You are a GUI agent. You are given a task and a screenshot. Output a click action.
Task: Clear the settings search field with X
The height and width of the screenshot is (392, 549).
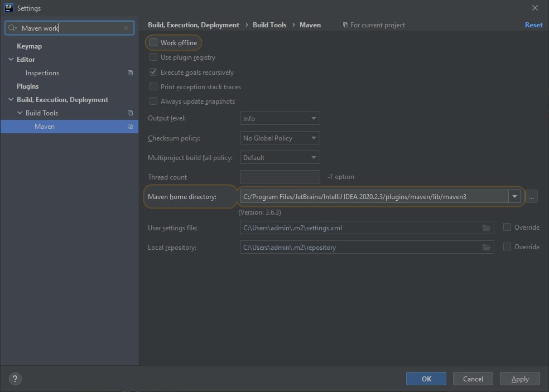tap(126, 28)
